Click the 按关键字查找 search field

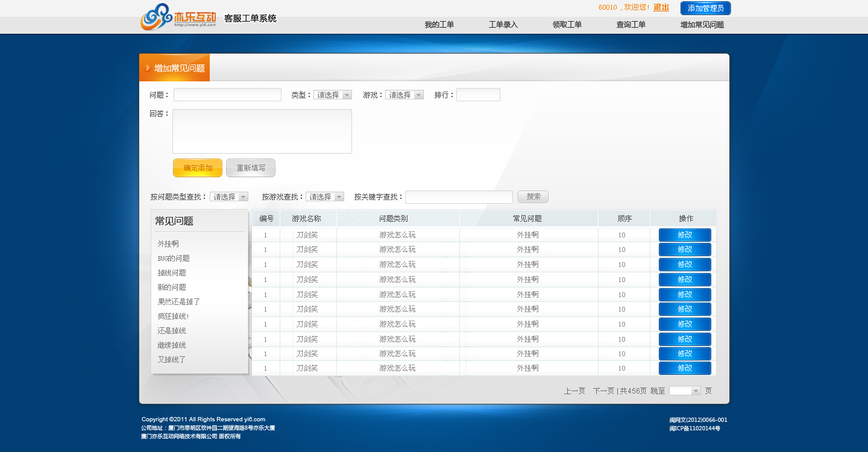tap(459, 197)
